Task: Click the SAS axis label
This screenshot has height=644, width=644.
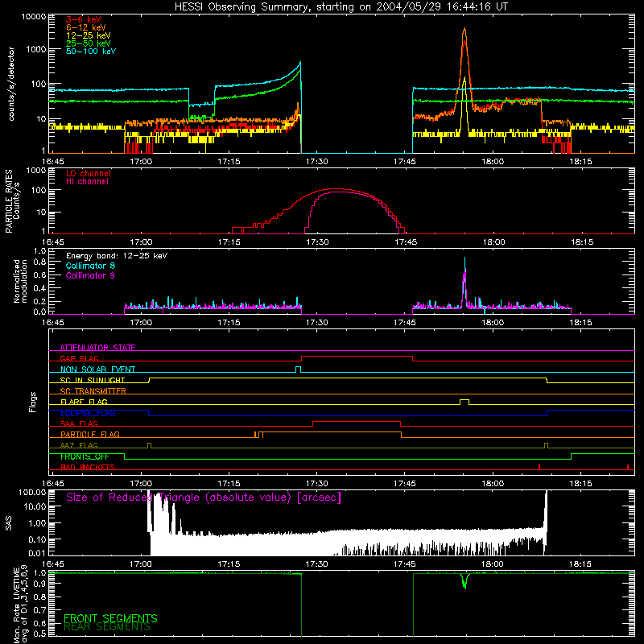Action: tap(8, 523)
